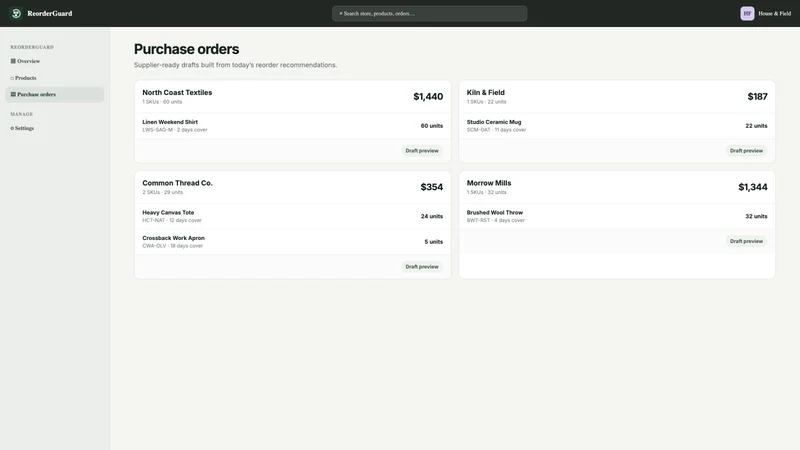
Task: Select the Heavy Canvas Tote line item
Action: [292, 216]
